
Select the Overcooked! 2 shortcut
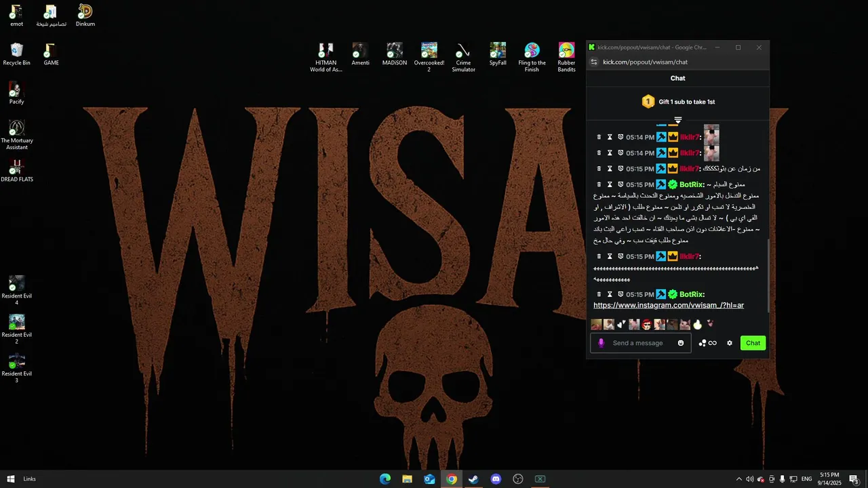[429, 58]
